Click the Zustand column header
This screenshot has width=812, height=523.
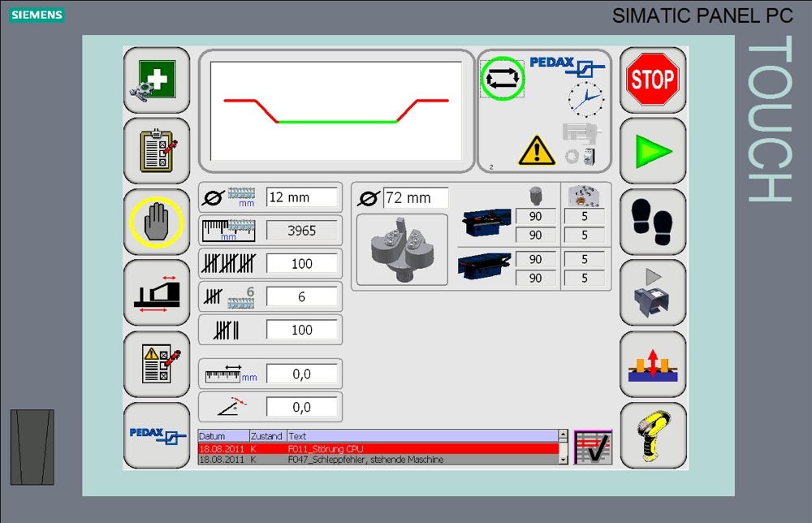pos(268,436)
